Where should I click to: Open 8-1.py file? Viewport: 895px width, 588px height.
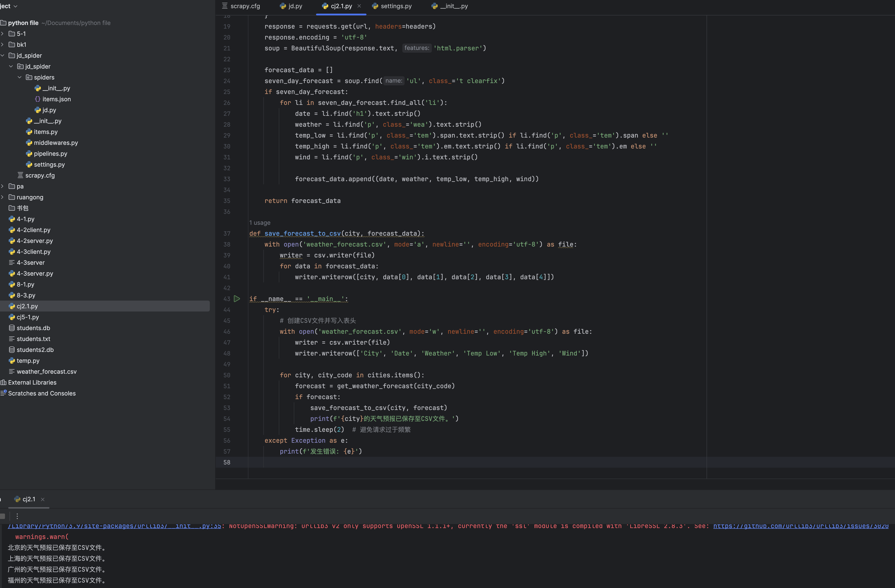(21, 284)
